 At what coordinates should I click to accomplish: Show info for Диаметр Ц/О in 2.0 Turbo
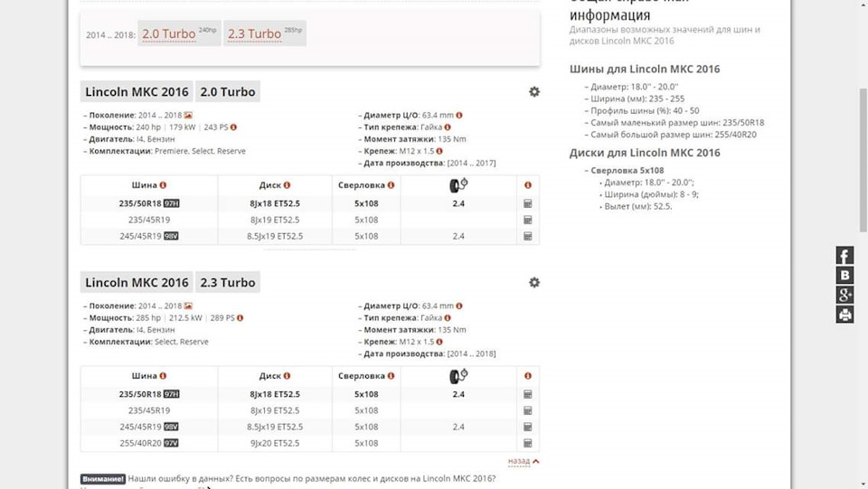(x=459, y=115)
